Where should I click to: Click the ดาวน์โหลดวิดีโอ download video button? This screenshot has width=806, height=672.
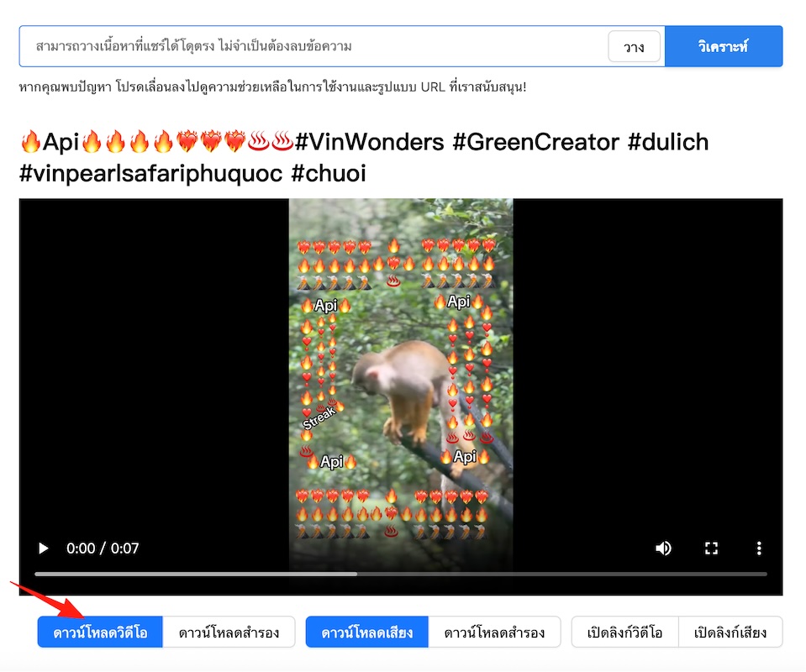[x=100, y=633]
